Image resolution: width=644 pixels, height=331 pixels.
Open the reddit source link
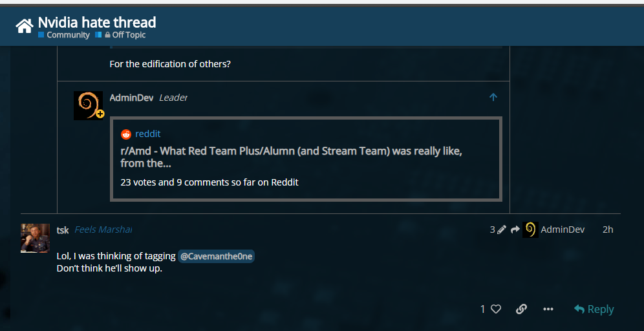[148, 134]
